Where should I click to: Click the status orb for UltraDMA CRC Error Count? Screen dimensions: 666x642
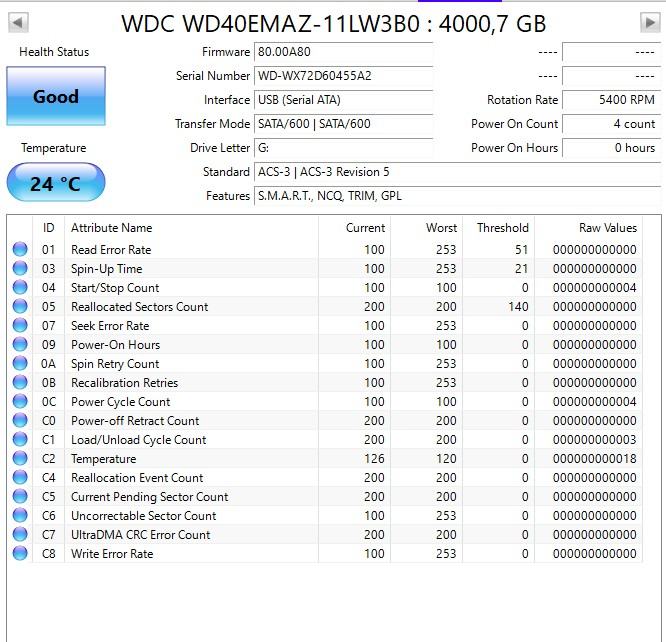click(x=20, y=535)
